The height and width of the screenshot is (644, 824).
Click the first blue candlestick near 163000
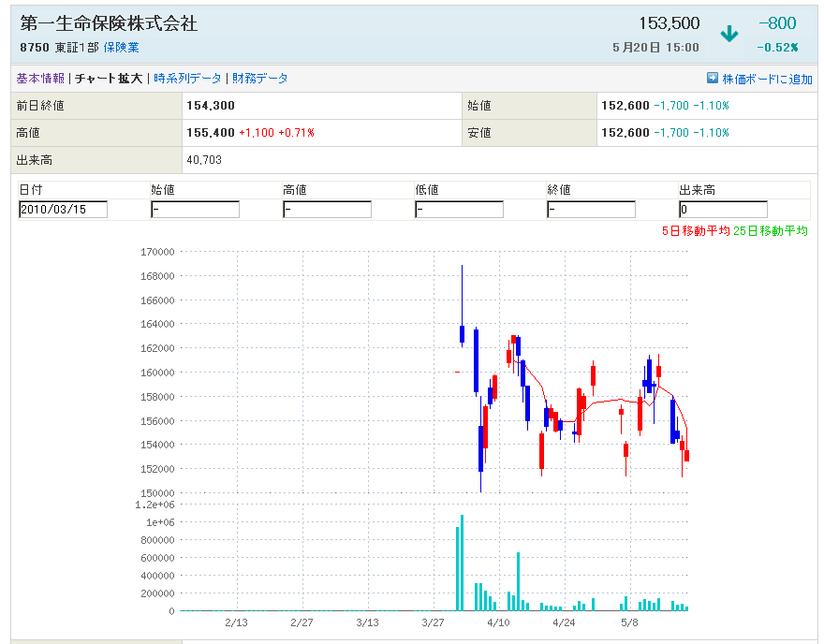[462, 333]
